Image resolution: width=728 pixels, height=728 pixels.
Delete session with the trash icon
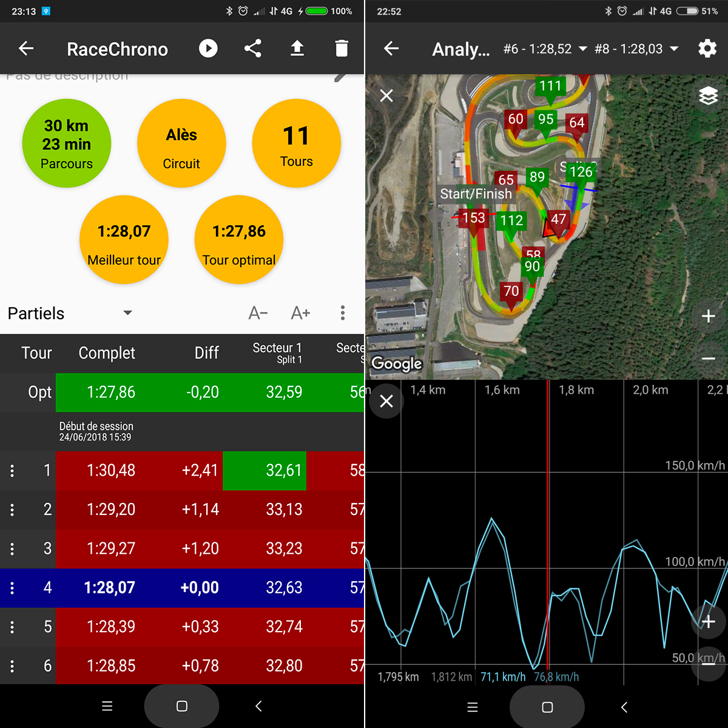click(x=342, y=49)
